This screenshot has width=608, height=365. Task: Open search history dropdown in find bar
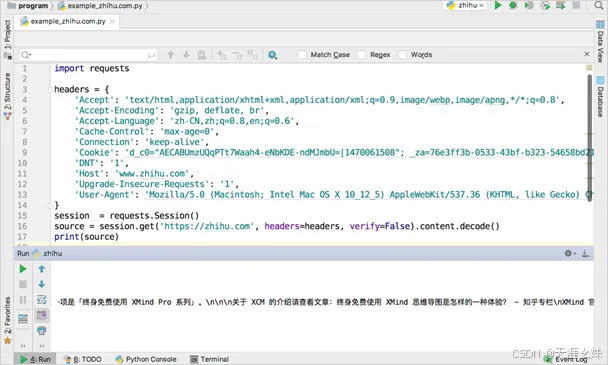coord(26,55)
